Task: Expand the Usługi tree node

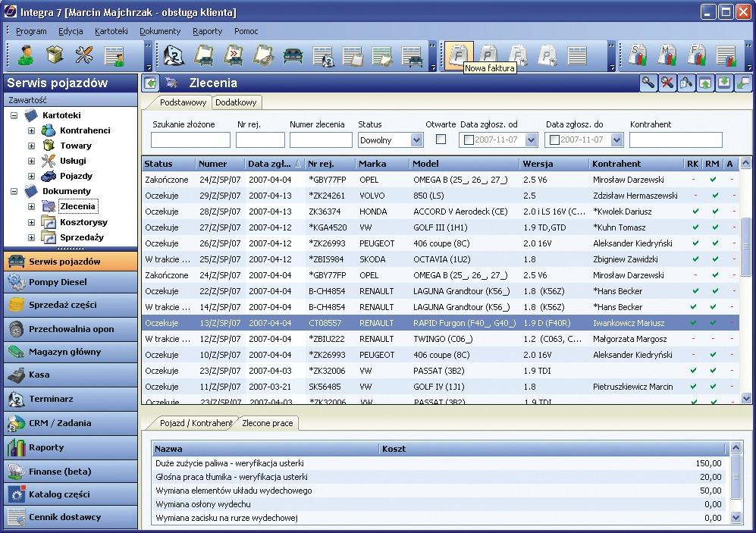Action: coord(31,161)
